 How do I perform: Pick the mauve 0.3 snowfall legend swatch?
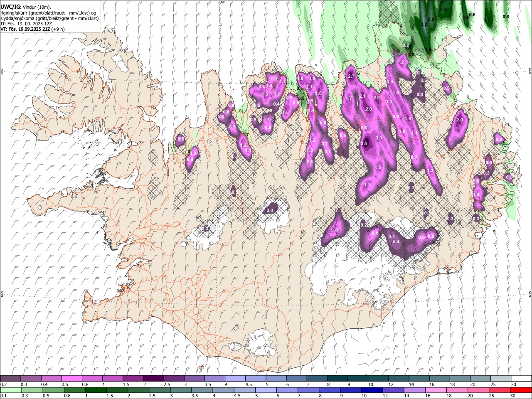tap(31, 378)
